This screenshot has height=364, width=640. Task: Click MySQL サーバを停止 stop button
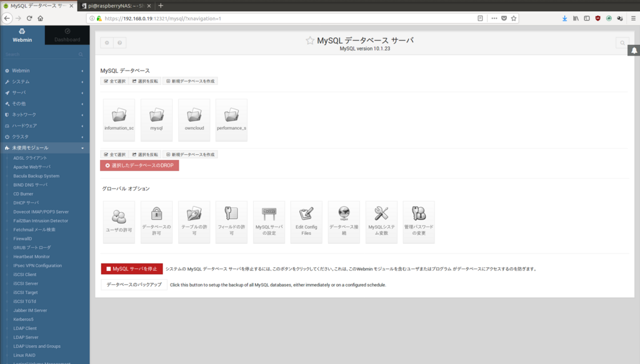(132, 268)
